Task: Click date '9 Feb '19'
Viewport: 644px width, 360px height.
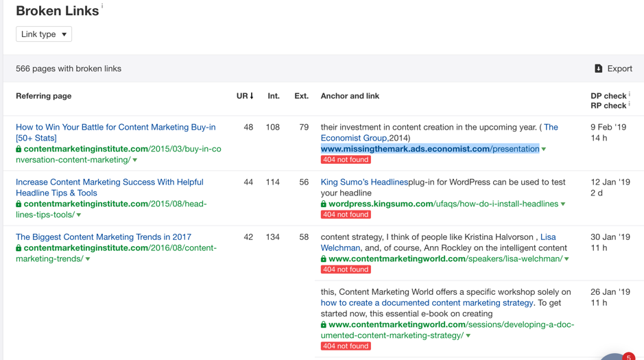Action: (x=608, y=128)
